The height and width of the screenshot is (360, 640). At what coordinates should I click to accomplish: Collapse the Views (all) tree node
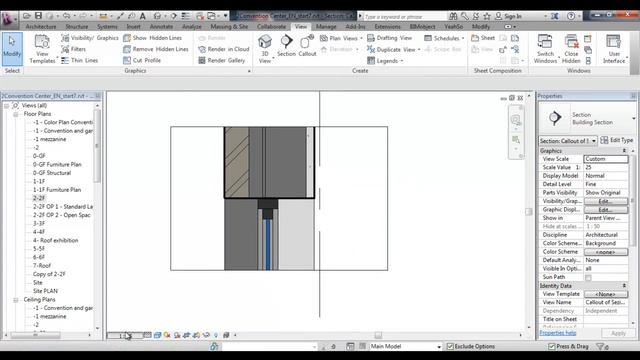(7, 106)
